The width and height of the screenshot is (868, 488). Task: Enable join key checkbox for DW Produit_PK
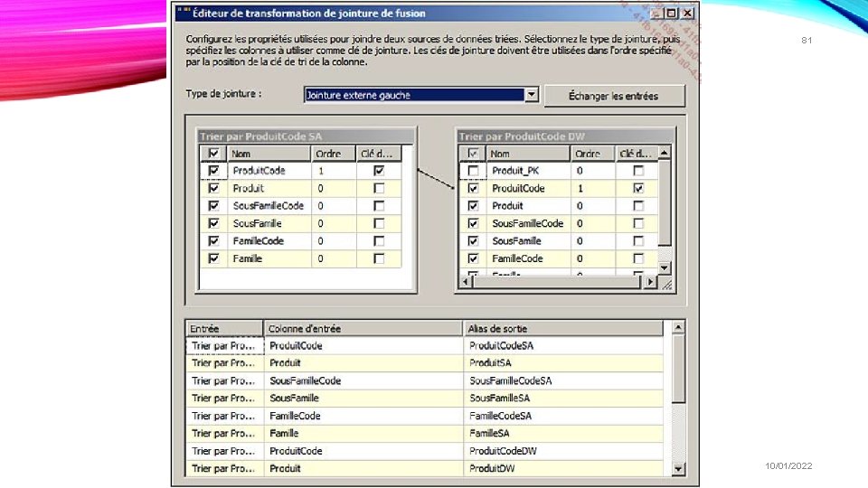coord(638,171)
